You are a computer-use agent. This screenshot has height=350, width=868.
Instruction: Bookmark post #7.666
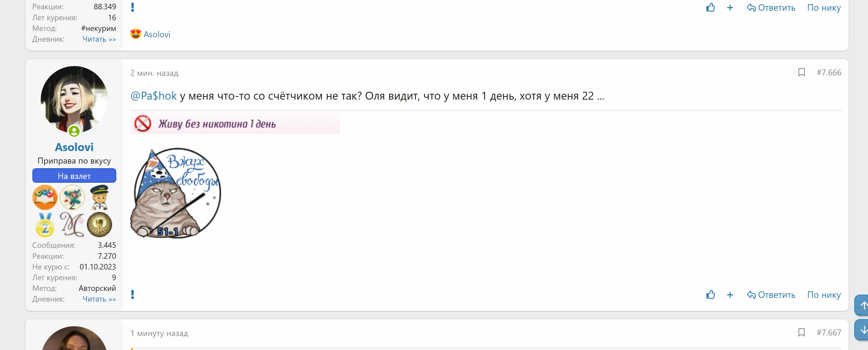coord(801,72)
